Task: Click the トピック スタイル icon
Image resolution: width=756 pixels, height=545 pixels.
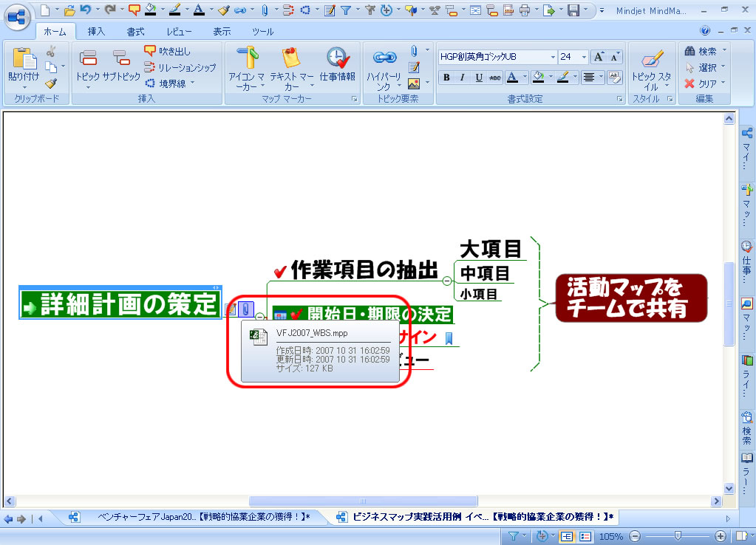Action: tap(651, 58)
